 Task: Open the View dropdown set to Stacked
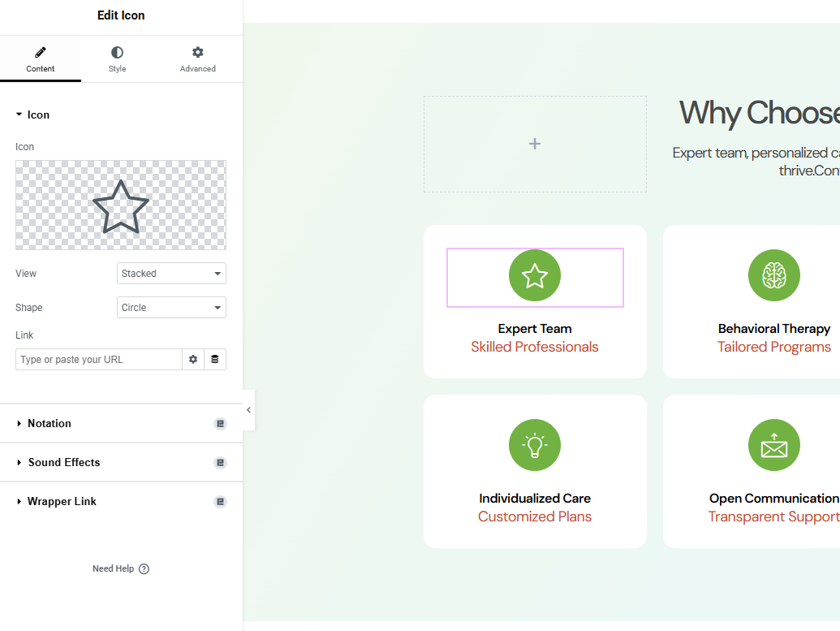point(171,274)
